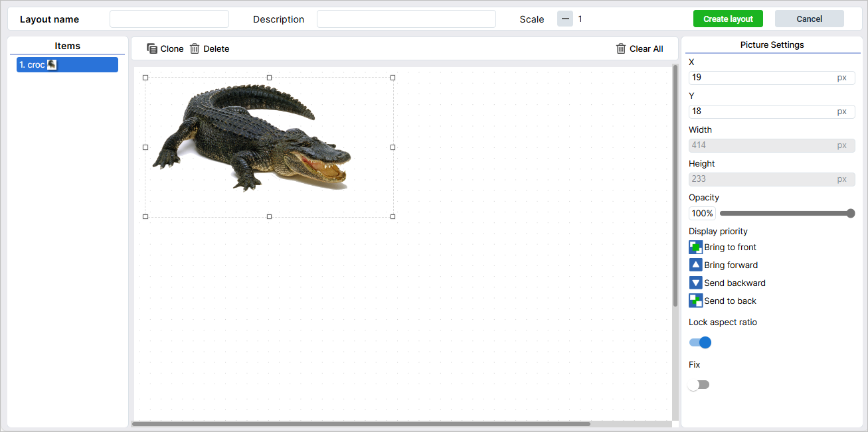Click the X position input field

[762, 78]
